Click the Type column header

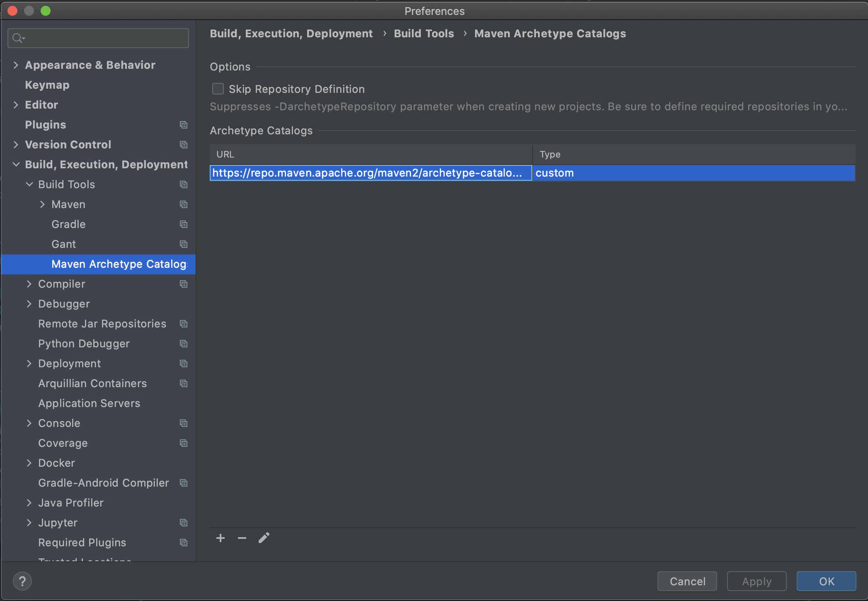tap(694, 154)
